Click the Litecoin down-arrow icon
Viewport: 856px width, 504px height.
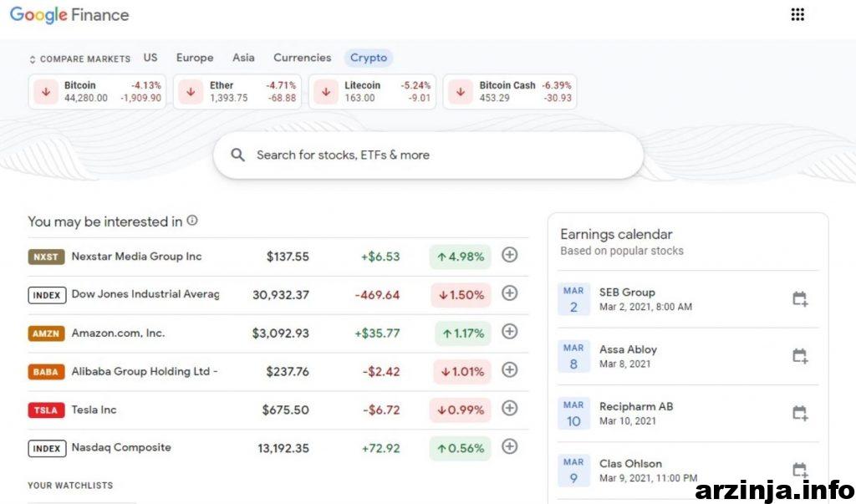[326, 92]
